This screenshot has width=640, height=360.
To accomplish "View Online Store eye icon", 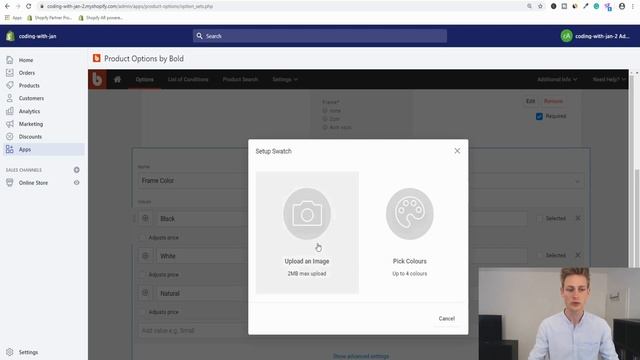I will (76, 182).
